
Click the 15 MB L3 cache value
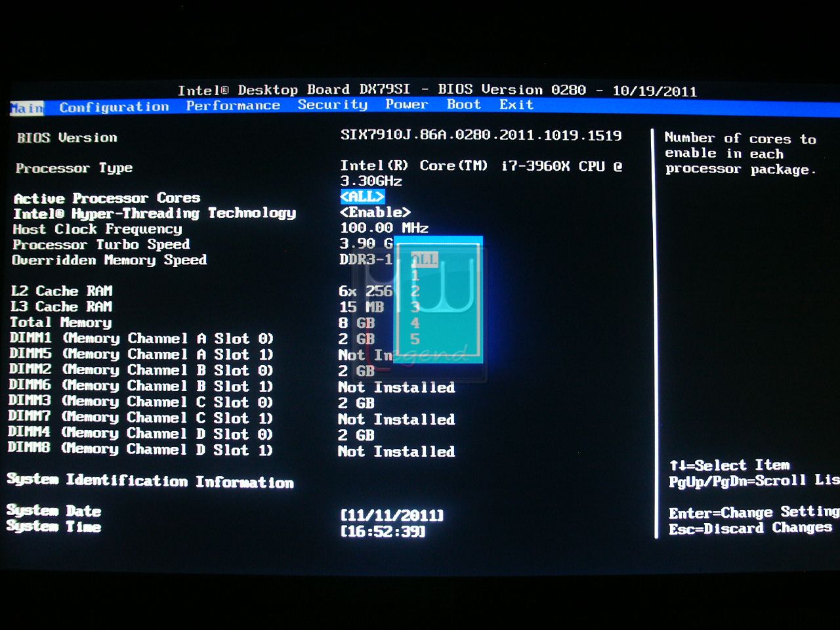tap(362, 307)
